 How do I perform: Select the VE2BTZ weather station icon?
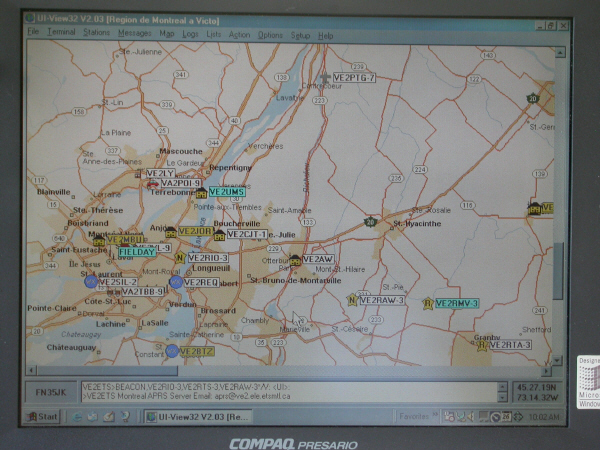pos(172,351)
